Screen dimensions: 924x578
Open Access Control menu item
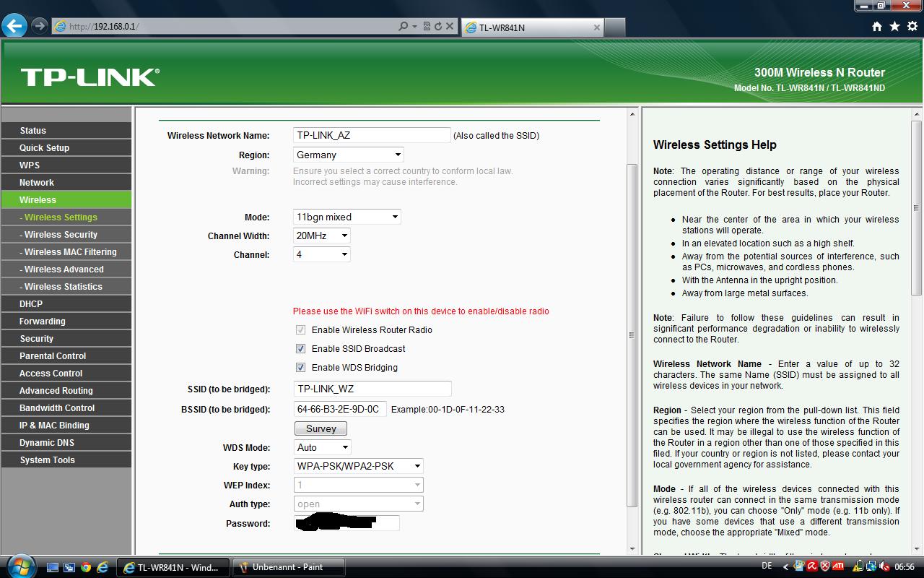pos(66,374)
